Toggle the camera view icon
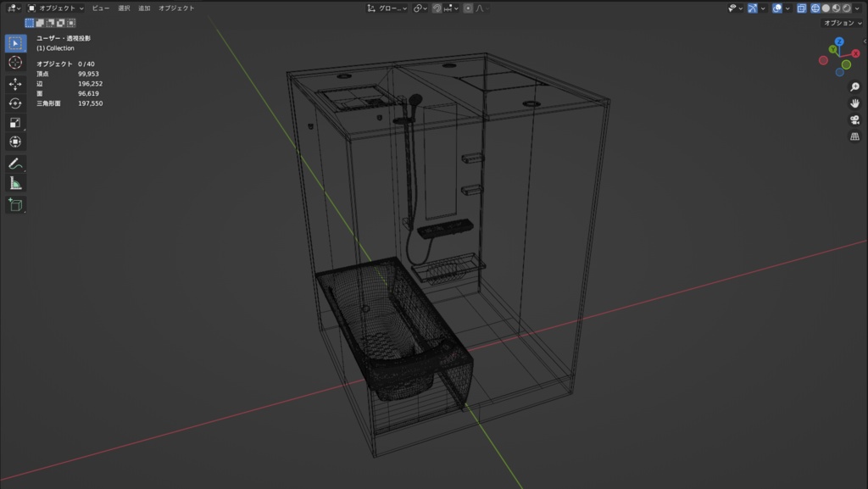Screen dimensions: 868x489 click(x=854, y=120)
